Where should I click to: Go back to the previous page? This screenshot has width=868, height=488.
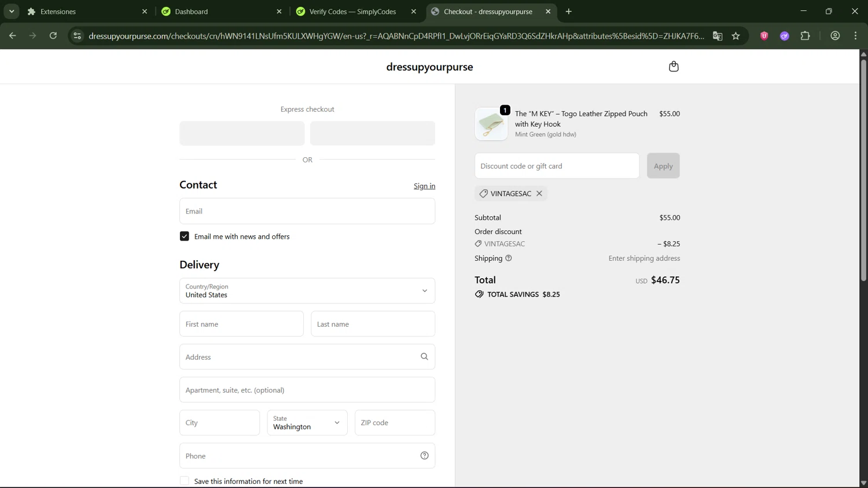(13, 36)
